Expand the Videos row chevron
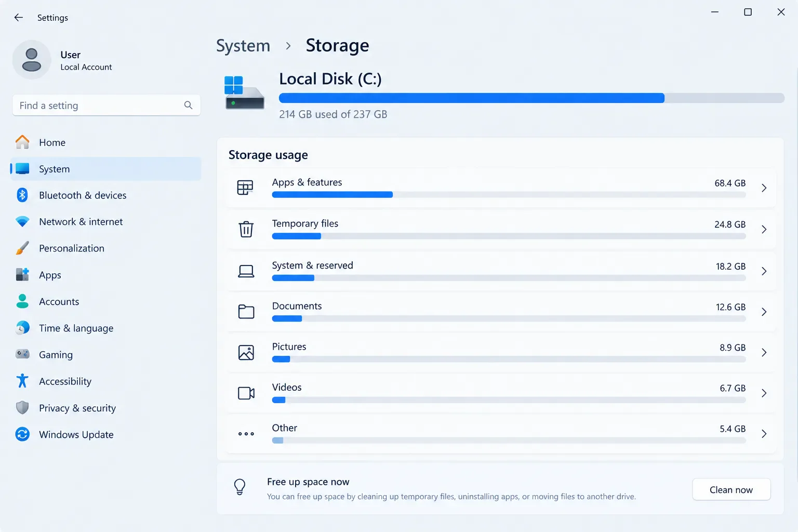Viewport: 798px width, 532px height. (764, 393)
